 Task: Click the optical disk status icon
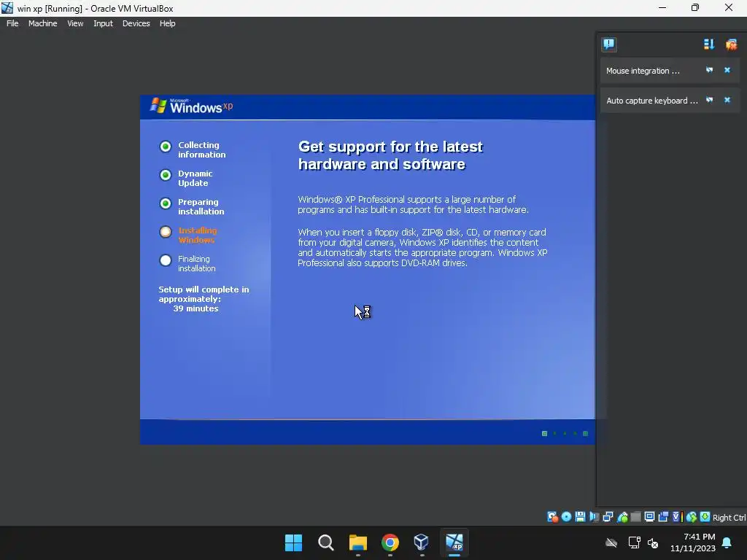coord(566,517)
